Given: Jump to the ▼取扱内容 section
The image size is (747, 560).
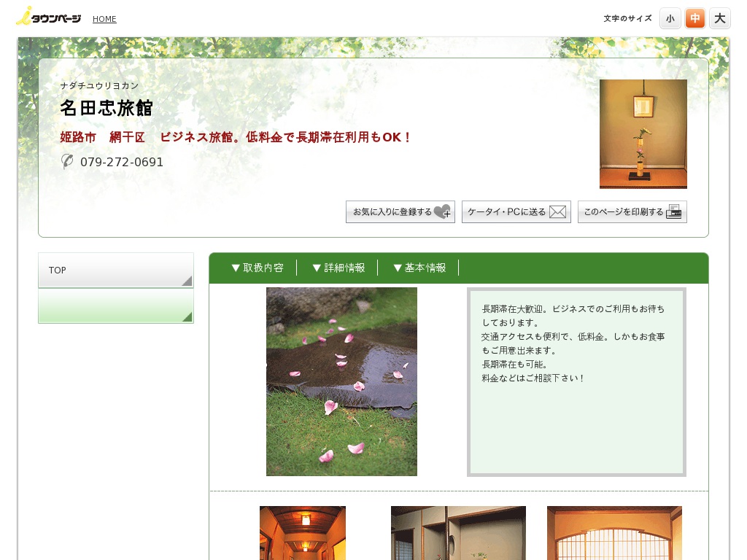Looking at the screenshot, I should (x=258, y=268).
